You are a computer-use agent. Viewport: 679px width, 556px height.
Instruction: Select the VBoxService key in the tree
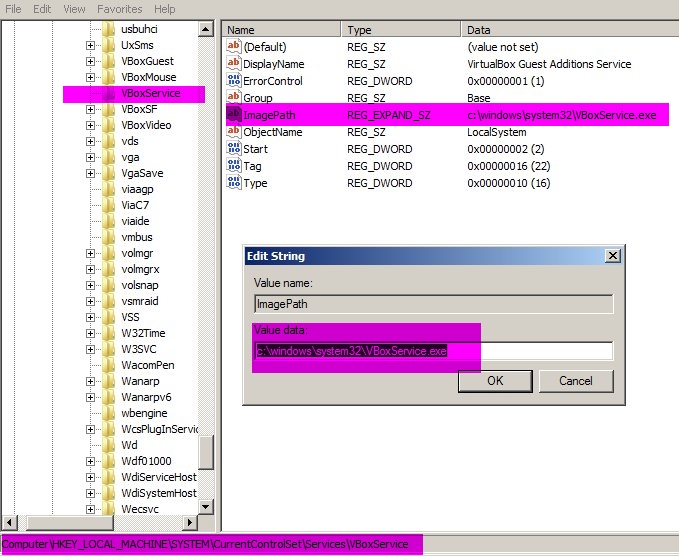pos(150,94)
